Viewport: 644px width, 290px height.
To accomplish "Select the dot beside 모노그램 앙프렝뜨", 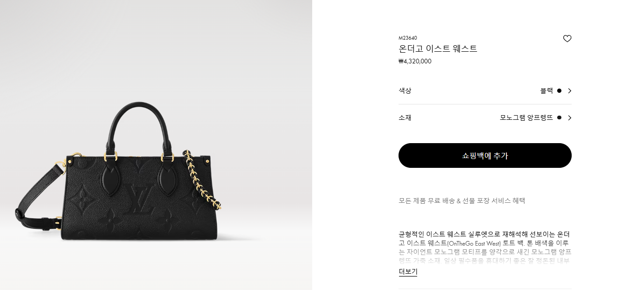I will pyautogui.click(x=559, y=118).
